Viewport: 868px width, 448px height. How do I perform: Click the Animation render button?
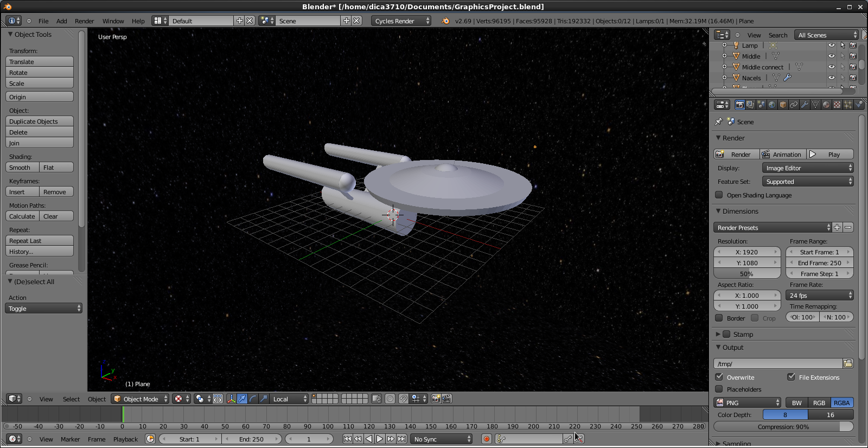point(783,154)
